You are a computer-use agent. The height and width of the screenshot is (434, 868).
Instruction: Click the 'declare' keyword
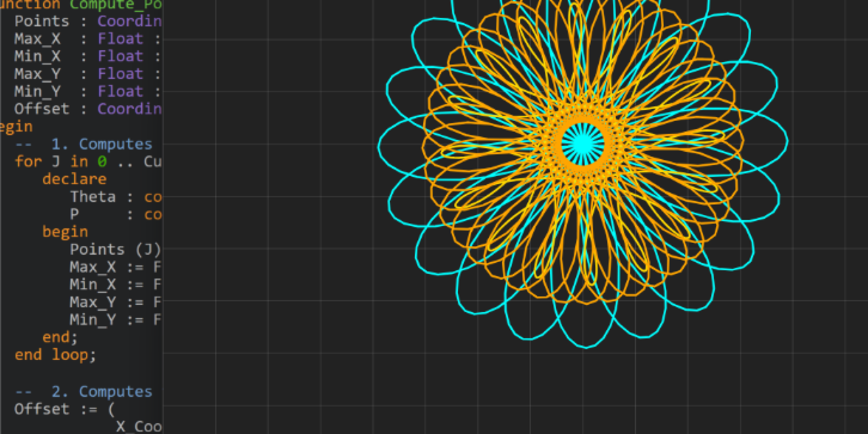75,179
